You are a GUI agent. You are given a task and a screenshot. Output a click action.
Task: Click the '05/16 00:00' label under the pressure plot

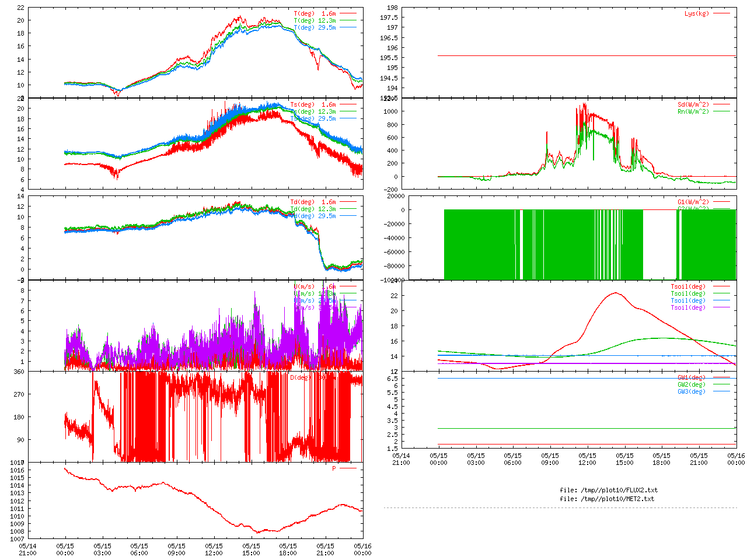click(x=363, y=549)
